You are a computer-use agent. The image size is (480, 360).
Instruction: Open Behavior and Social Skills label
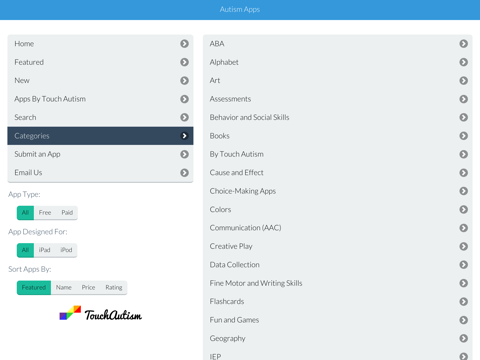(249, 117)
